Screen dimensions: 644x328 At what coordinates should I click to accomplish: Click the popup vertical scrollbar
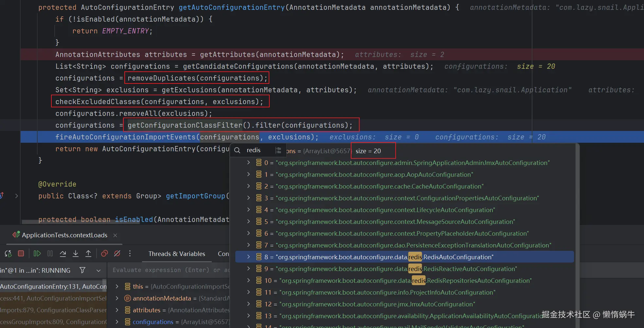click(578, 236)
